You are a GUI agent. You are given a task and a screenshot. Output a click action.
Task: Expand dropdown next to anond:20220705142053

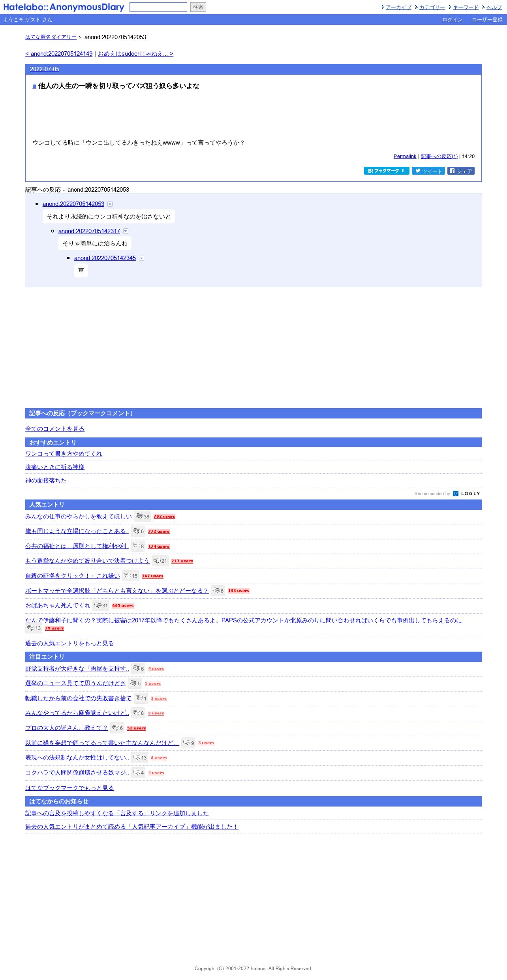(x=110, y=204)
